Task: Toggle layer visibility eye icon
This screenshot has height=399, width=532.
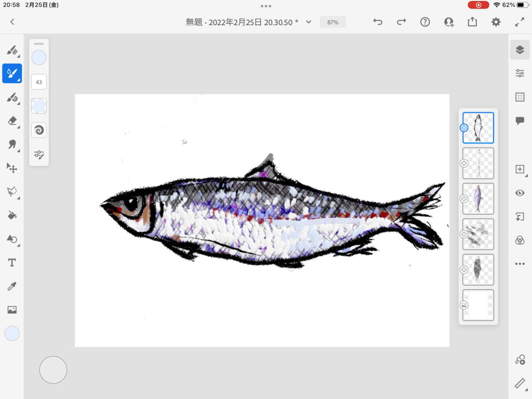Action: tap(520, 193)
